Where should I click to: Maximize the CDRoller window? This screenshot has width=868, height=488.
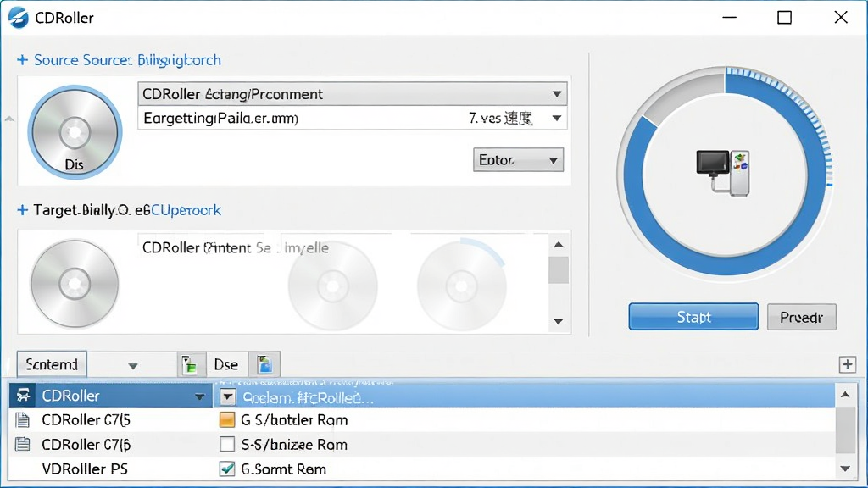(x=784, y=18)
